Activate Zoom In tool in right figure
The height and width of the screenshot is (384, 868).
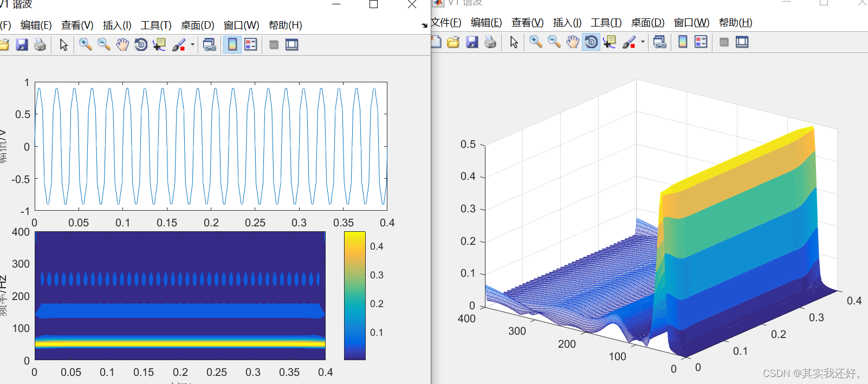(536, 42)
